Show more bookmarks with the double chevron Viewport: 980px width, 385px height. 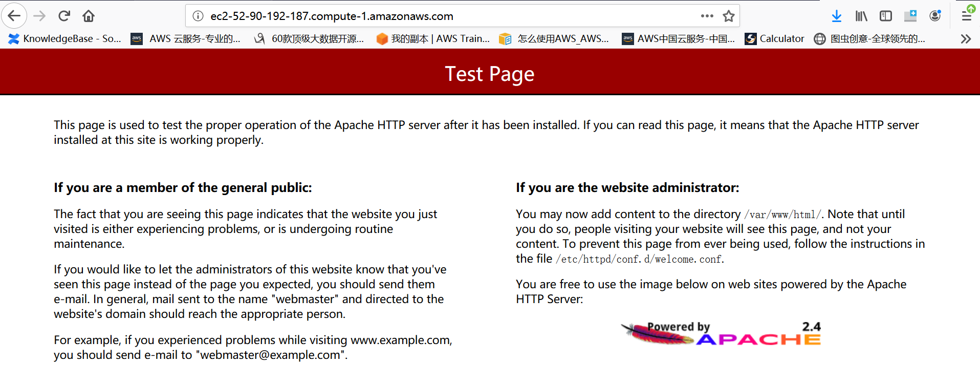(x=966, y=39)
